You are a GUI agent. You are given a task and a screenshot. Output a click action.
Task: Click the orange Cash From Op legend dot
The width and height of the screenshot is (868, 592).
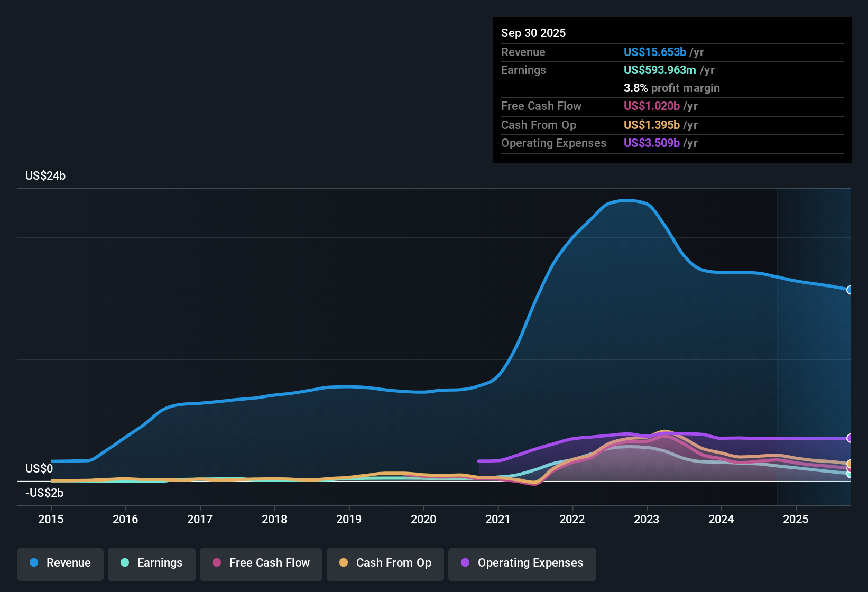pyautogui.click(x=344, y=563)
